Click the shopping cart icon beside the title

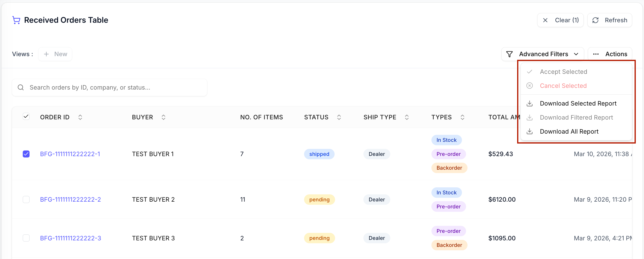click(x=16, y=20)
